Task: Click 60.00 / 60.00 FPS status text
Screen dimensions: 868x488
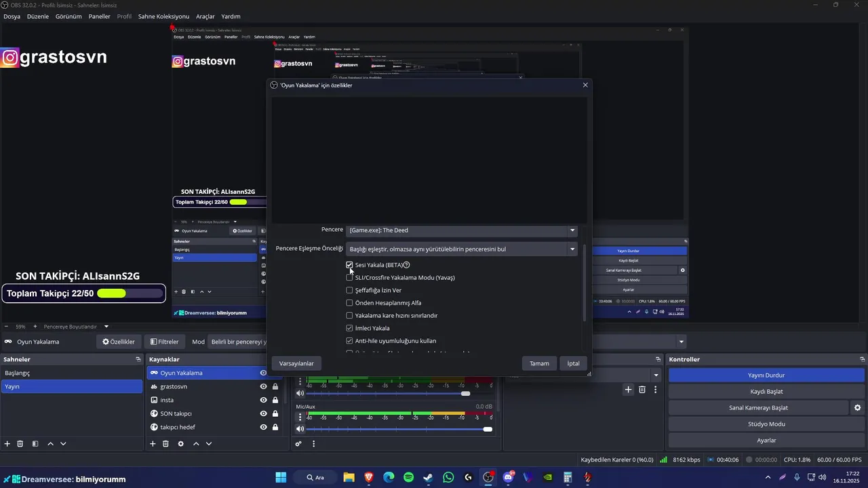Action: coord(840,460)
